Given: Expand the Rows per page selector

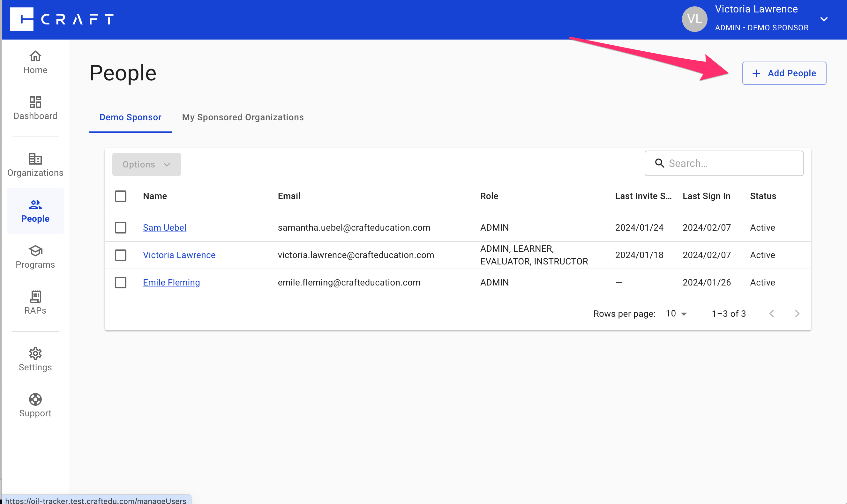Looking at the screenshot, I should 676,314.
